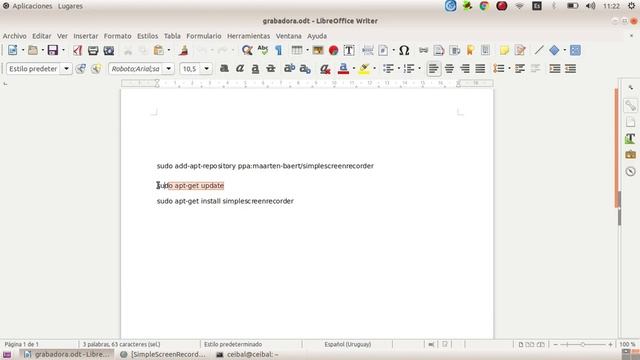Open highlighting color dropdown arrow
The width and height of the screenshot is (640, 360).
pyautogui.click(x=374, y=69)
